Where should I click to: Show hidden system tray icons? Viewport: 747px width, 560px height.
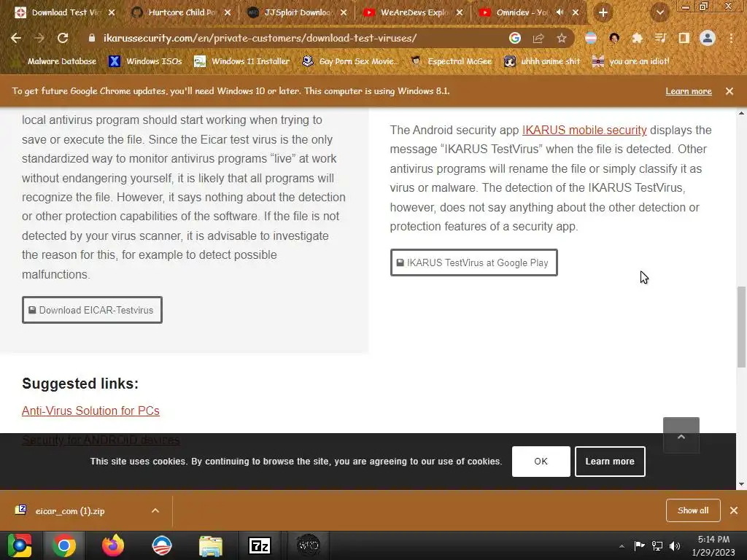[x=622, y=546]
